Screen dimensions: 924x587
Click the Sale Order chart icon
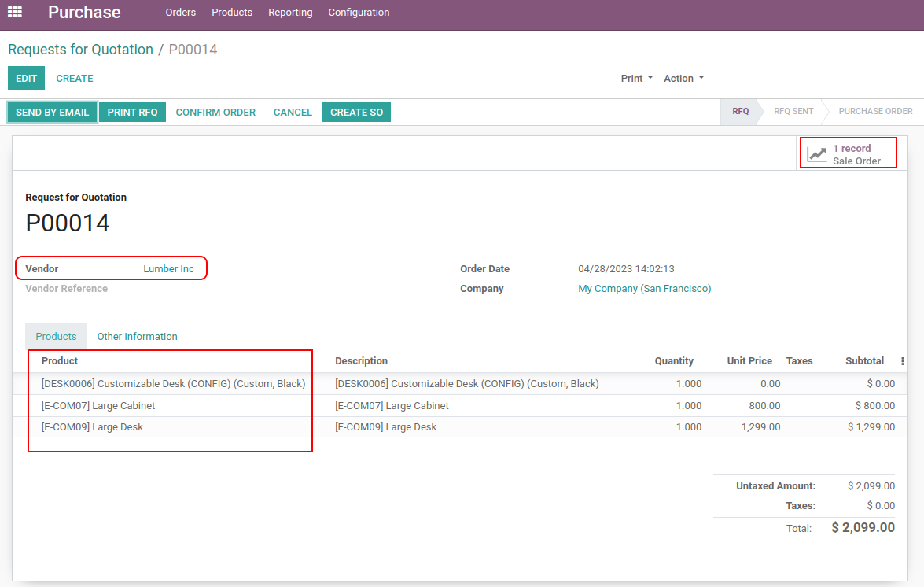[x=818, y=154]
